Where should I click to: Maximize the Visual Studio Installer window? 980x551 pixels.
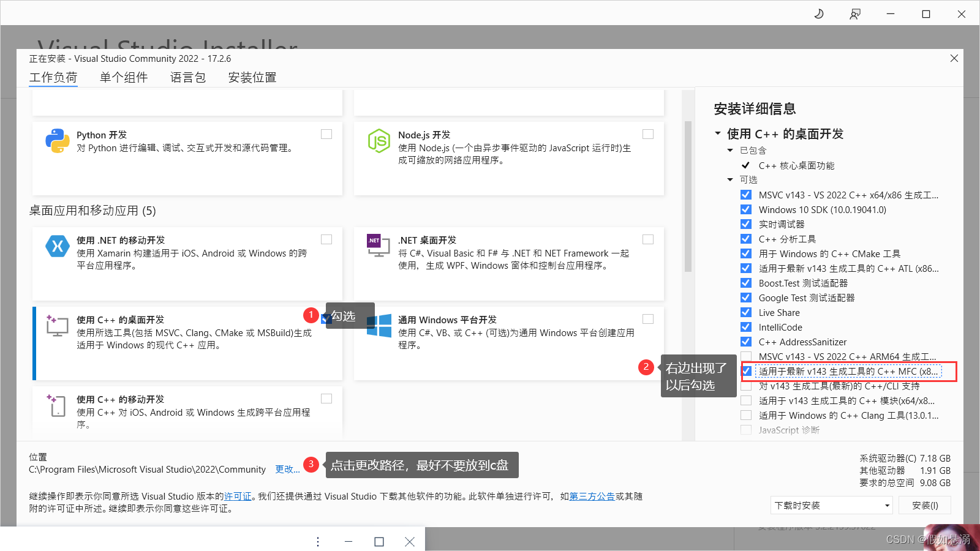[926, 13]
